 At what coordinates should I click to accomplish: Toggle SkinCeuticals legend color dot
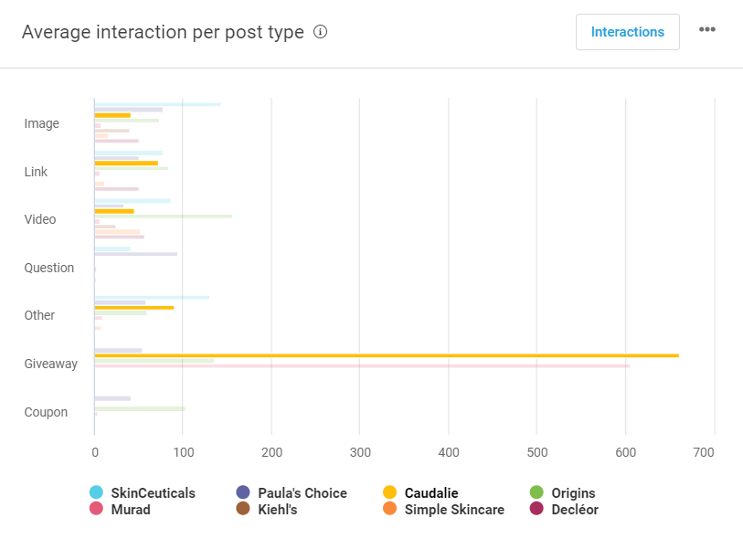(96, 493)
